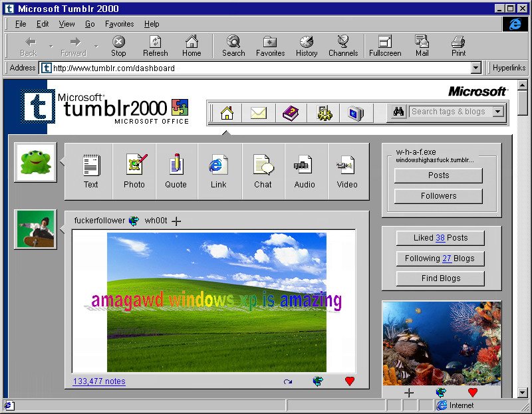Like the Windows XP post with heart
Image resolution: width=532 pixels, height=414 pixels.
350,381
